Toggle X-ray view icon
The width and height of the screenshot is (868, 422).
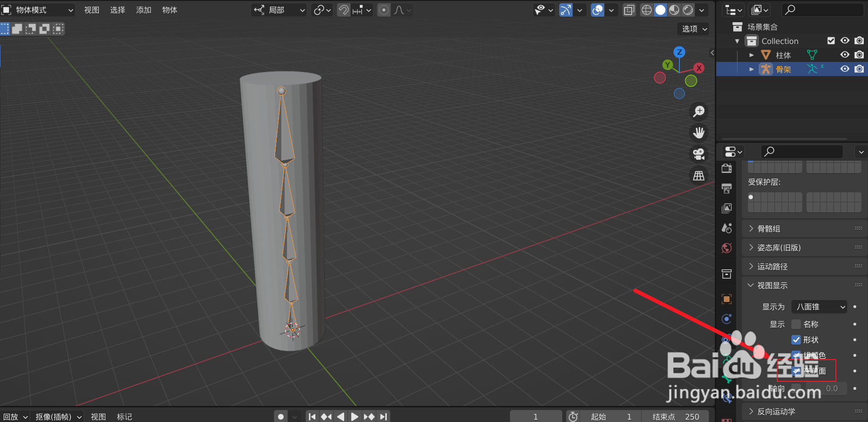pyautogui.click(x=629, y=10)
